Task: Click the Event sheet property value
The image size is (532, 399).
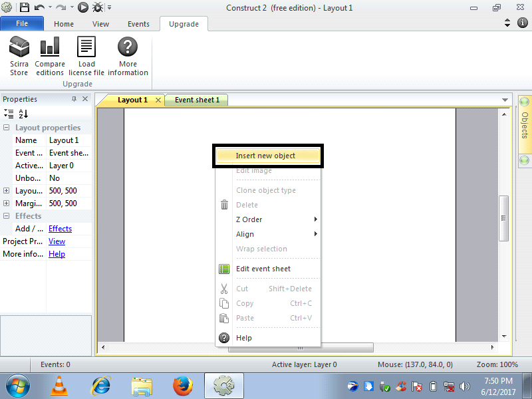Action: (x=69, y=153)
